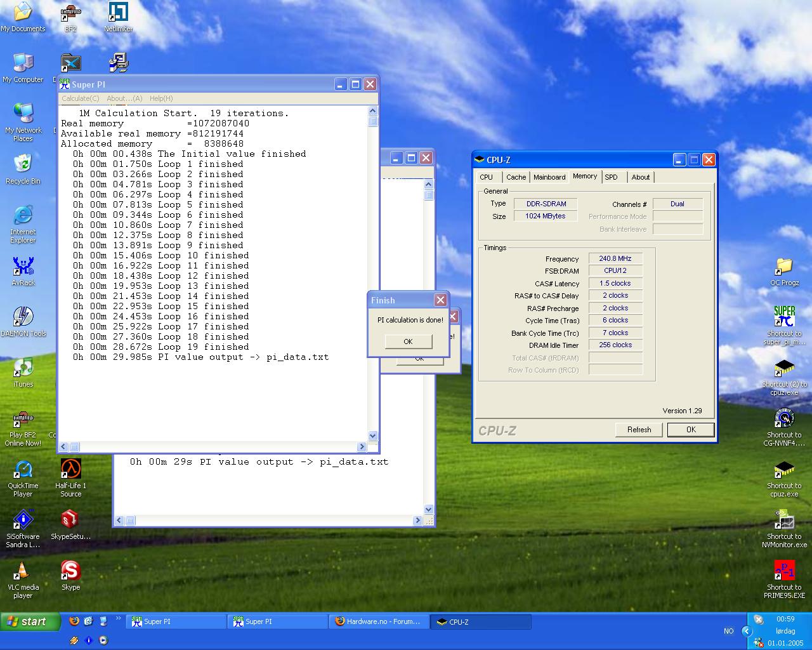This screenshot has height=650, width=812.
Task: Launch DAEMON Tools from the desktop
Action: point(23,322)
